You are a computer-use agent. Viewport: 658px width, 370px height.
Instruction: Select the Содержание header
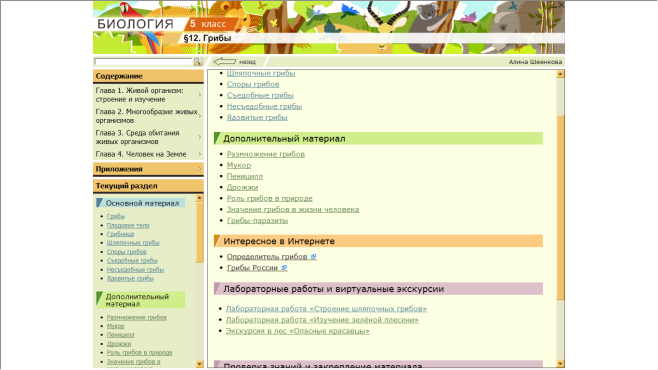click(148, 76)
